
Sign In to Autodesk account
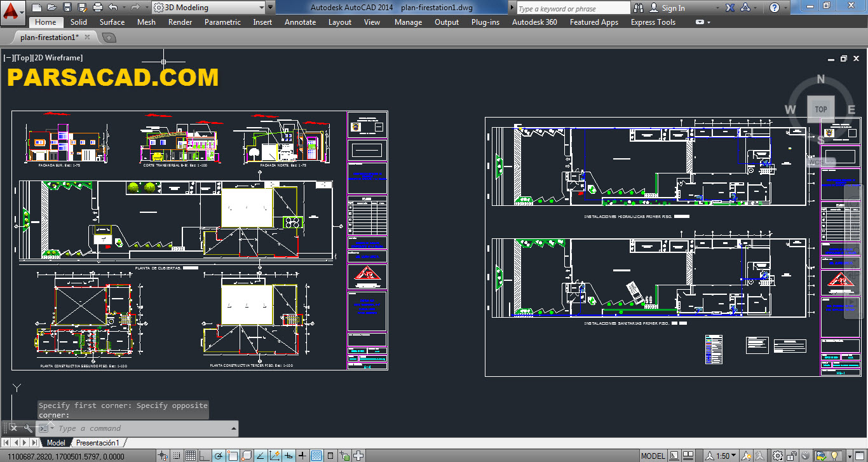click(668, 8)
